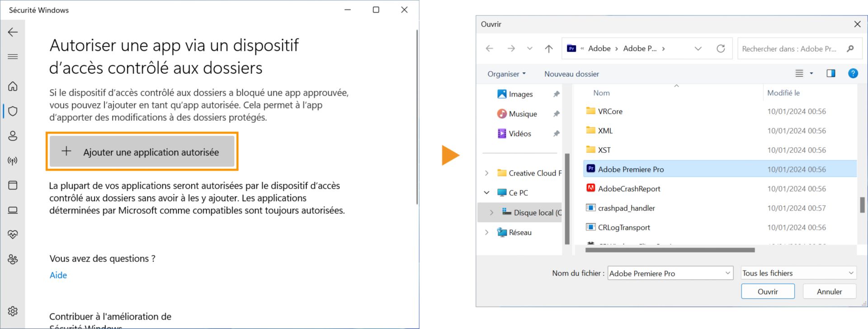This screenshot has width=868, height=329.
Task: Open firewall and network antenna icon
Action: 13,161
